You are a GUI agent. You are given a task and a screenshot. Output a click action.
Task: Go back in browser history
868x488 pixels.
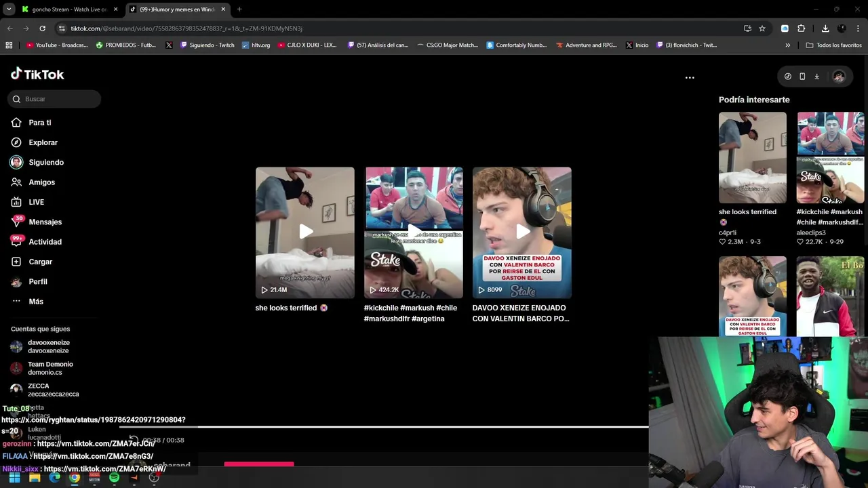[9, 28]
